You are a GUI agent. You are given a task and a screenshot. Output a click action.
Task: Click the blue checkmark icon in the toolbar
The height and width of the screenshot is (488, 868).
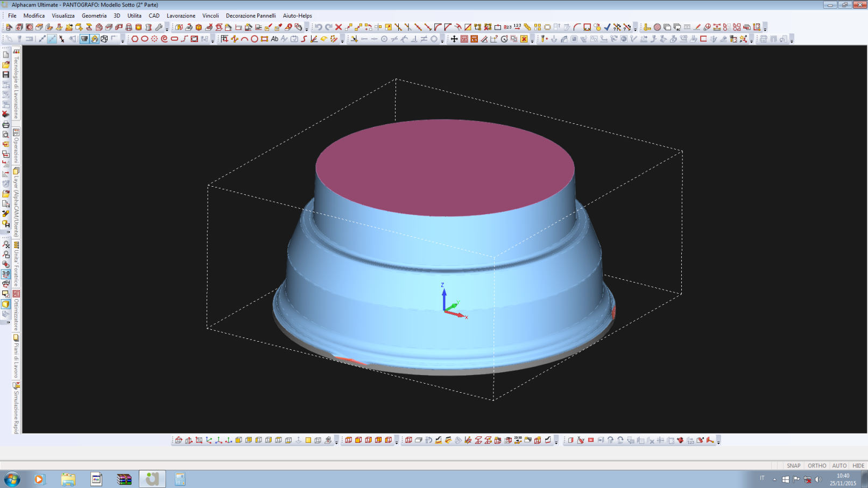[607, 27]
